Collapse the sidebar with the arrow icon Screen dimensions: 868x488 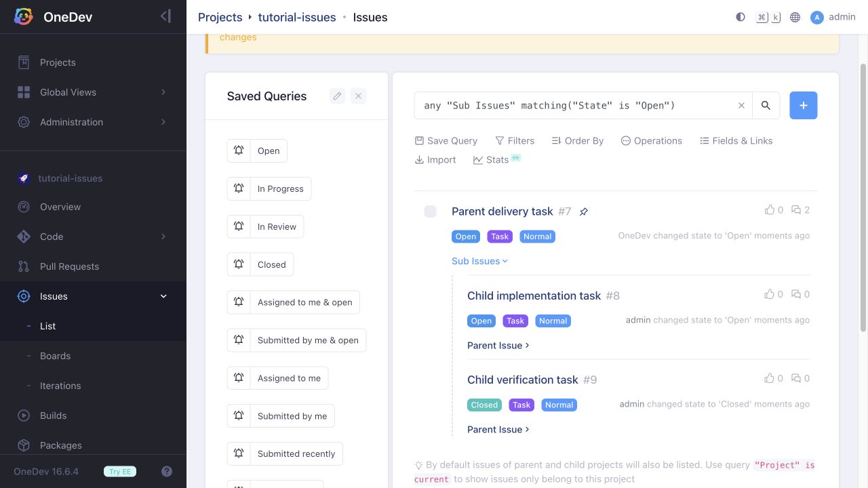pyautogui.click(x=165, y=16)
